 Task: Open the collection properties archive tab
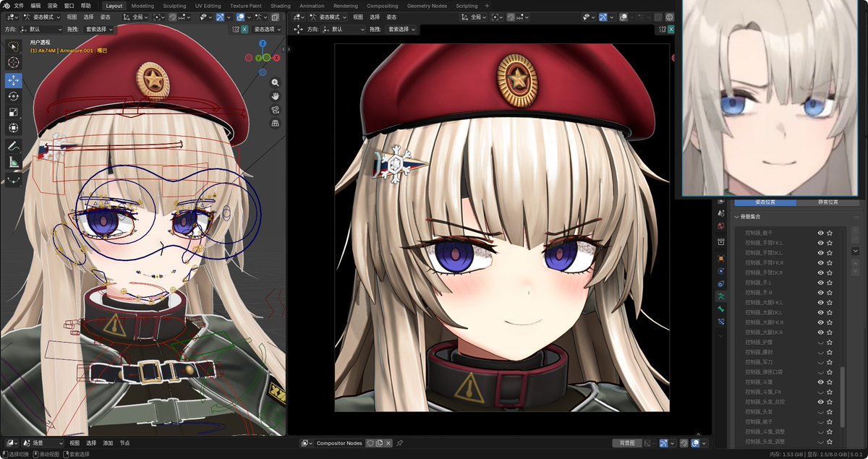click(x=721, y=242)
